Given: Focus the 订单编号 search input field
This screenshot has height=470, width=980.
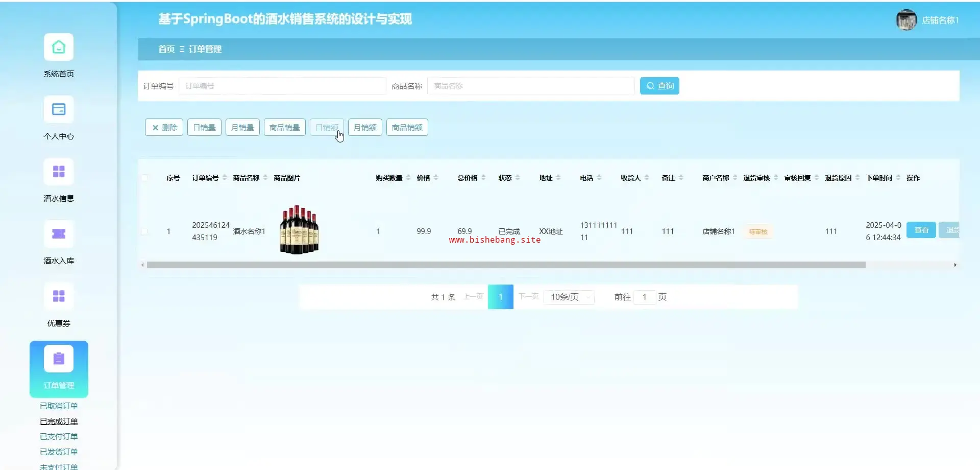Looking at the screenshot, I should [x=282, y=86].
